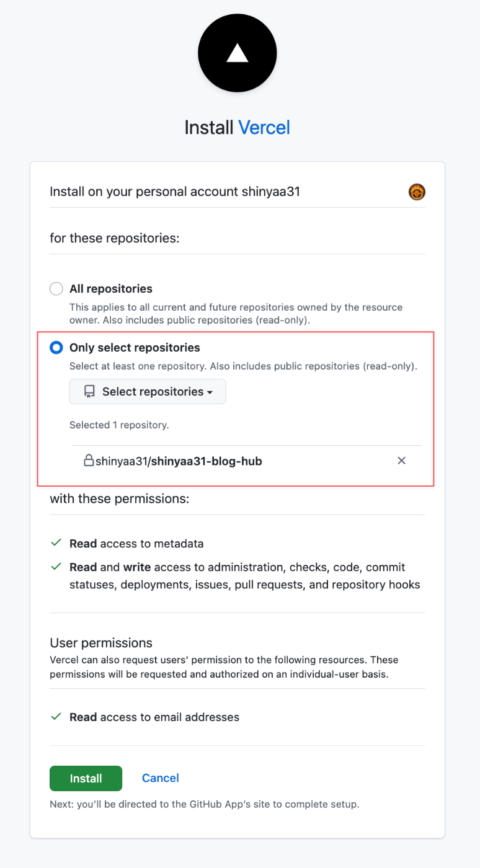Open the Vercel link in the heading
The width and height of the screenshot is (480, 868).
264,128
